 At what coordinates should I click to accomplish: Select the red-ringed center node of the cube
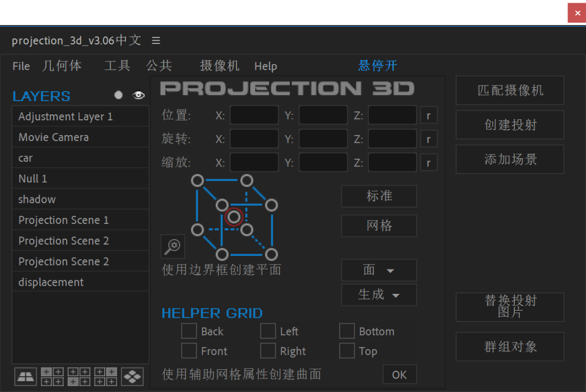pos(234,217)
